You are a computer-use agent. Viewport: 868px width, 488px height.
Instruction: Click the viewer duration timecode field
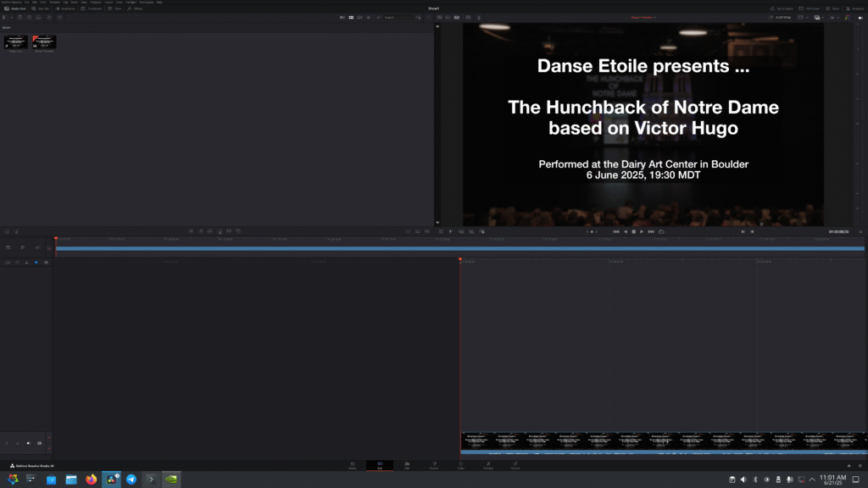[783, 17]
